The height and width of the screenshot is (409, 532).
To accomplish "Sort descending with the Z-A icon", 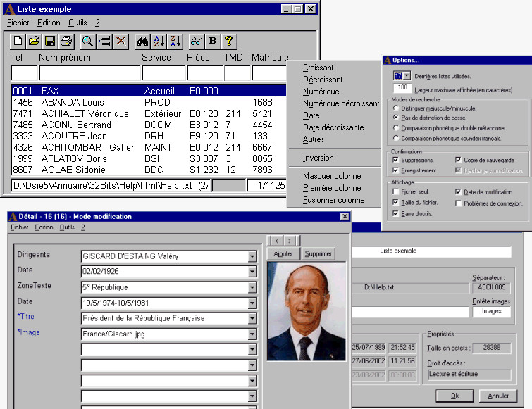I will (175, 42).
